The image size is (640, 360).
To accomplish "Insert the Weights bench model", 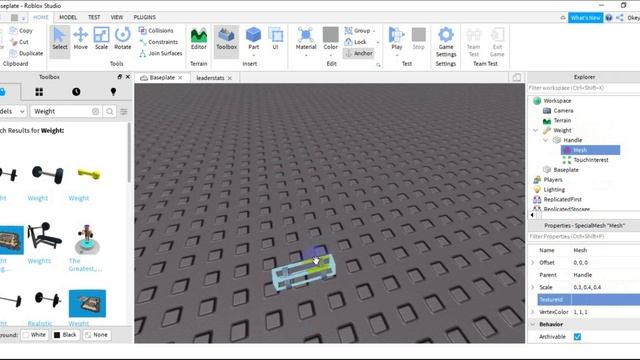I will (44, 236).
